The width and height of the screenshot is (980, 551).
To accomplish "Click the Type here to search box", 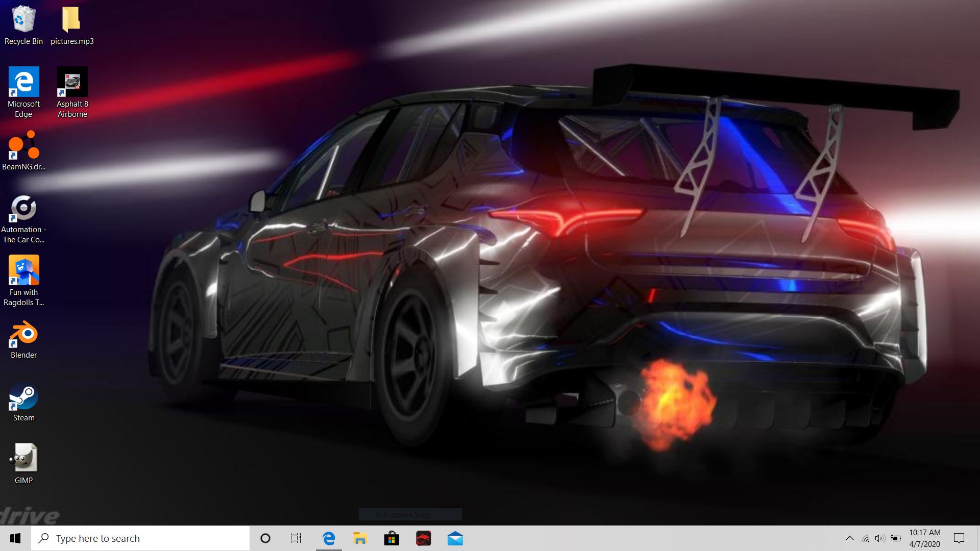I will tap(140, 538).
